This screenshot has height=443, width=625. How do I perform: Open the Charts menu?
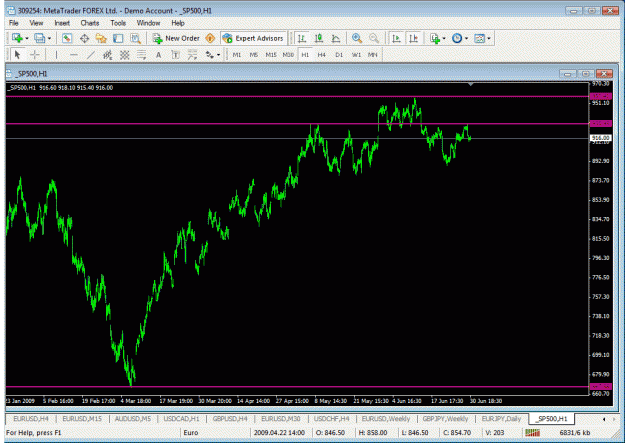90,23
